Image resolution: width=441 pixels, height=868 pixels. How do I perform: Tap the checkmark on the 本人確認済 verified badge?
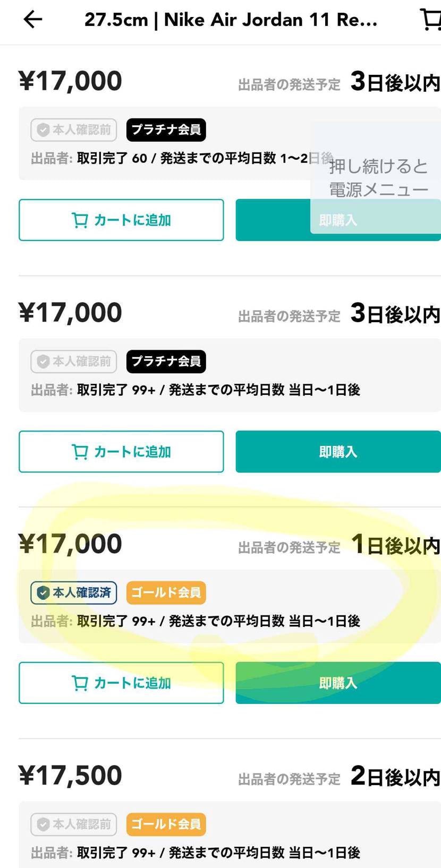tap(43, 593)
